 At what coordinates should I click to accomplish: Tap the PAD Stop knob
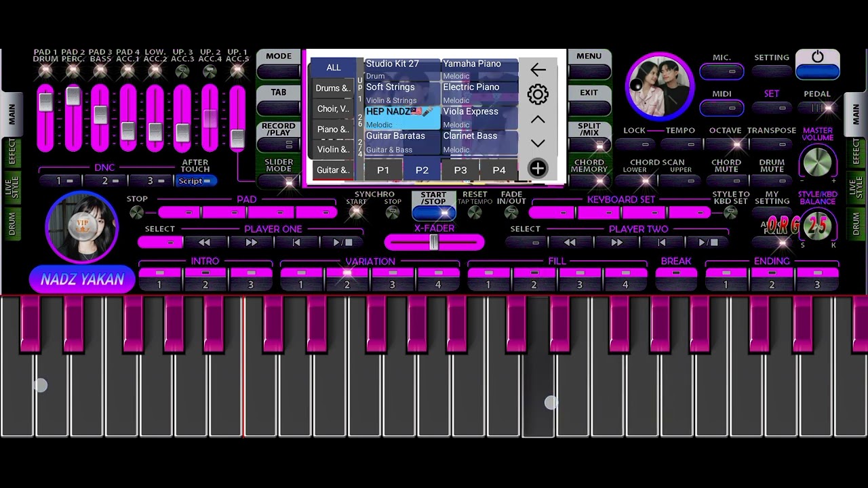[x=136, y=213]
